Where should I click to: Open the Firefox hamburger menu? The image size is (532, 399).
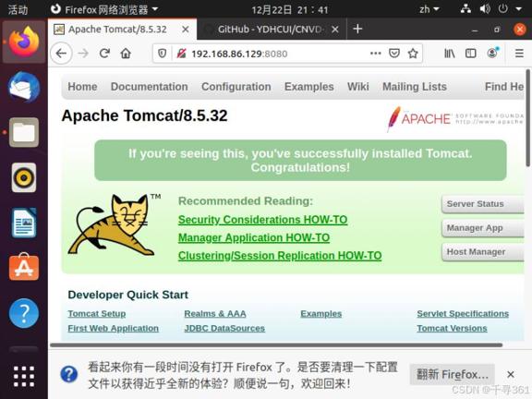tap(519, 54)
